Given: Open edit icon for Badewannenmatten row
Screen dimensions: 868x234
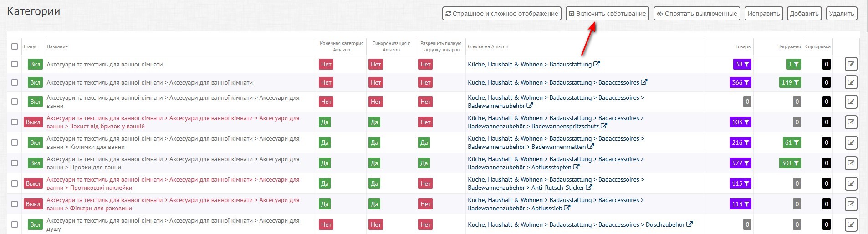Looking at the screenshot, I should pyautogui.click(x=851, y=142).
